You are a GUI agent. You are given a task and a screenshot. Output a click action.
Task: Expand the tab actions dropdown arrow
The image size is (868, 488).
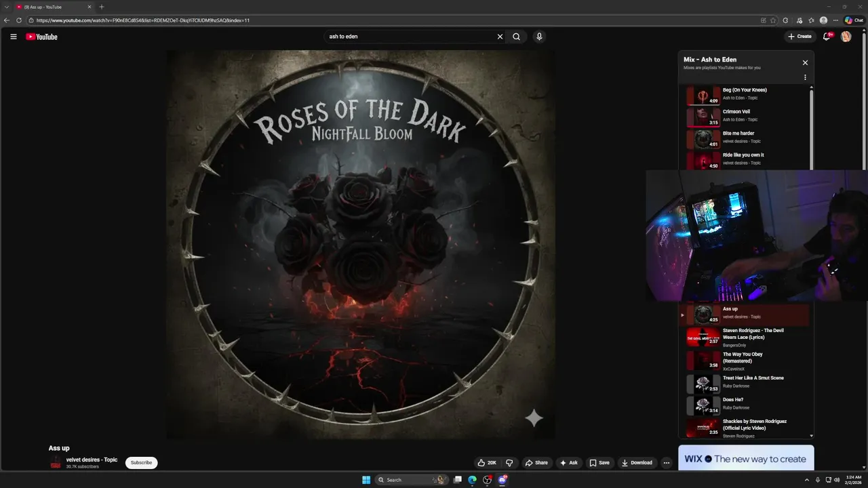(x=6, y=7)
